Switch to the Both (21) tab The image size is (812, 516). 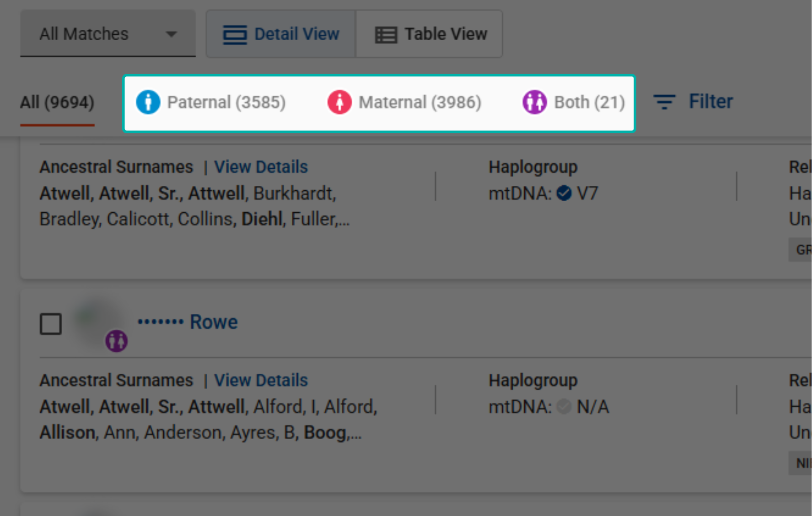(589, 102)
